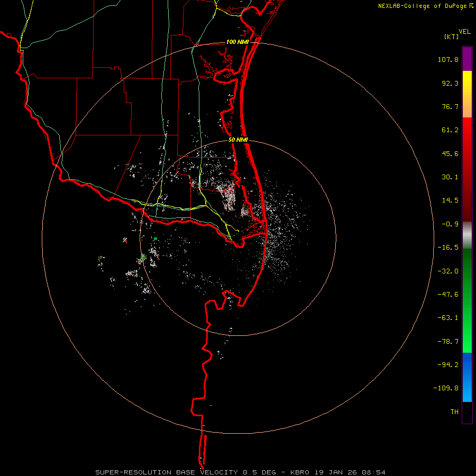Click the purple segment of the color bar
Viewport: 476px width, 476px height.
coord(467,59)
